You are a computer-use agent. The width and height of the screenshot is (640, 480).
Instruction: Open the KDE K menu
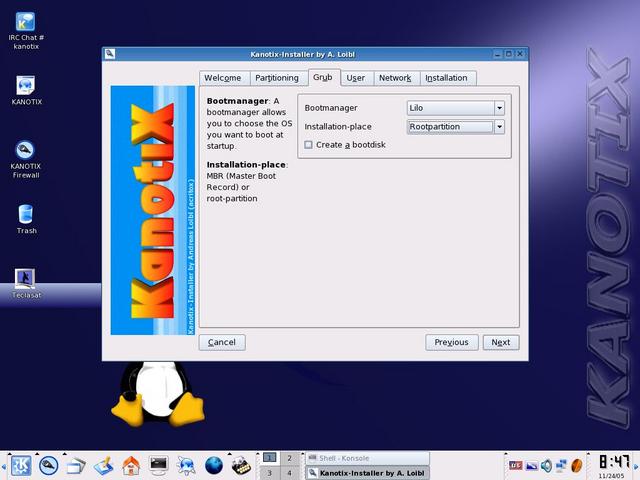[x=21, y=465]
